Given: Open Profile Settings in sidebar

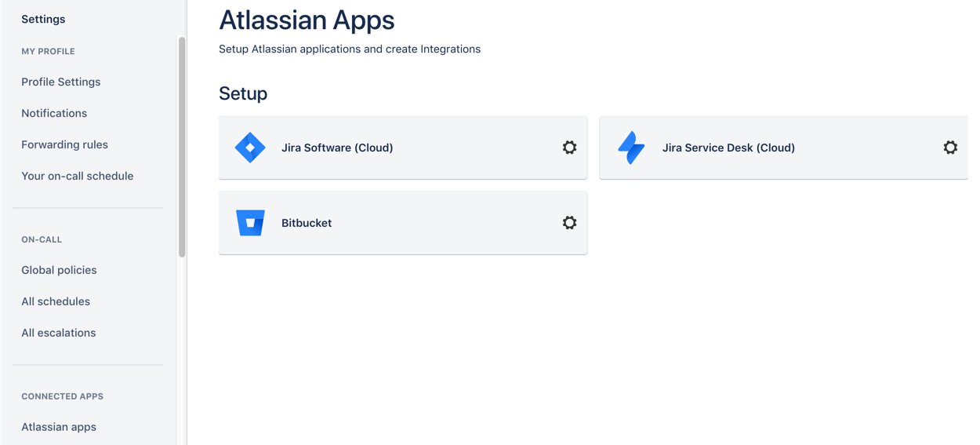Looking at the screenshot, I should (x=61, y=82).
